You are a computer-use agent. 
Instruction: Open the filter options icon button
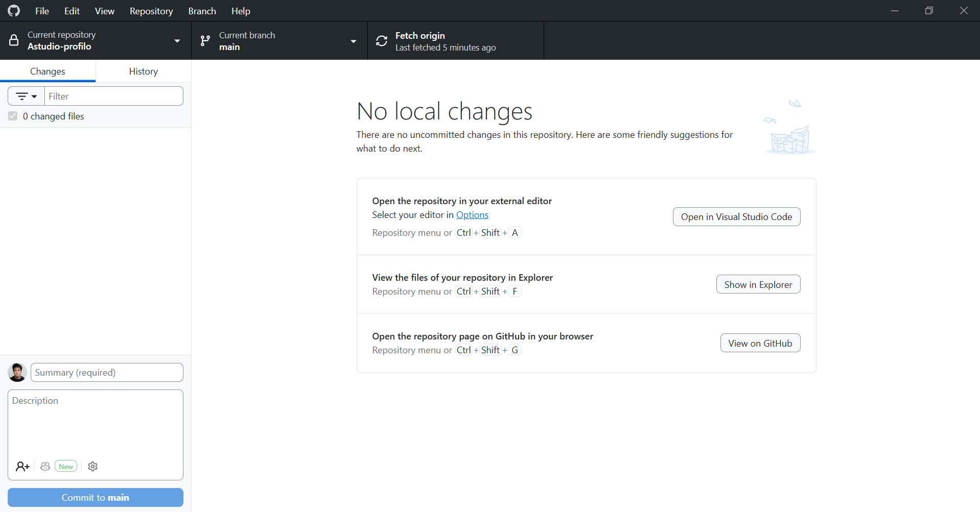[x=27, y=96]
